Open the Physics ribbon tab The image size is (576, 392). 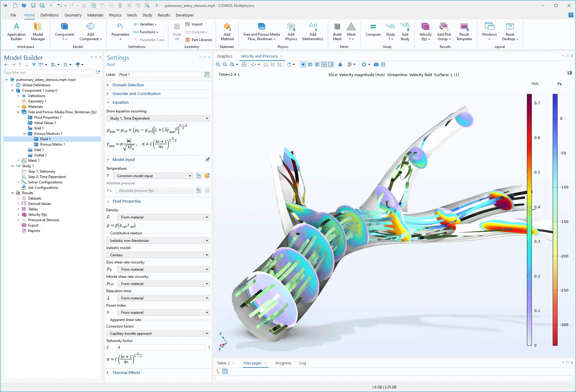[115, 15]
